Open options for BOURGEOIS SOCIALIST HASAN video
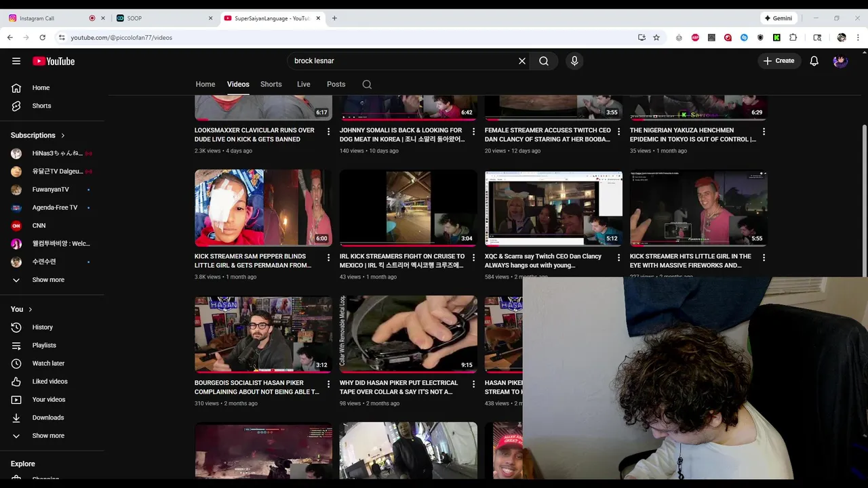This screenshot has width=868, height=488. click(329, 384)
